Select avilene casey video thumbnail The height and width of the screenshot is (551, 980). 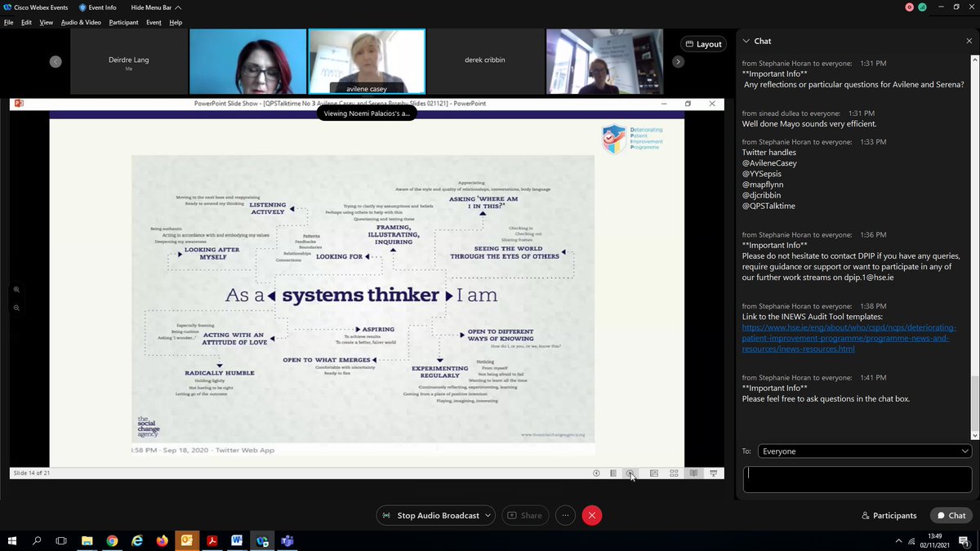coord(367,62)
